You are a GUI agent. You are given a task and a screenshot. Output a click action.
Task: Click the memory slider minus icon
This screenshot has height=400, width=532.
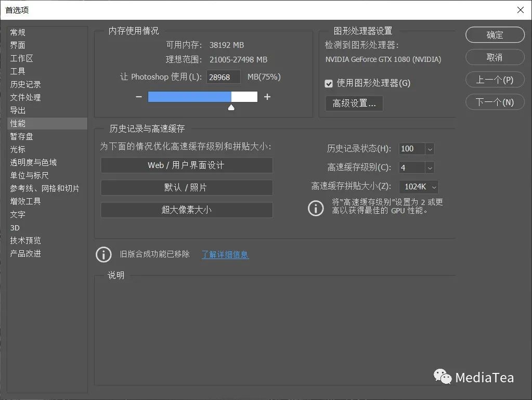(139, 97)
